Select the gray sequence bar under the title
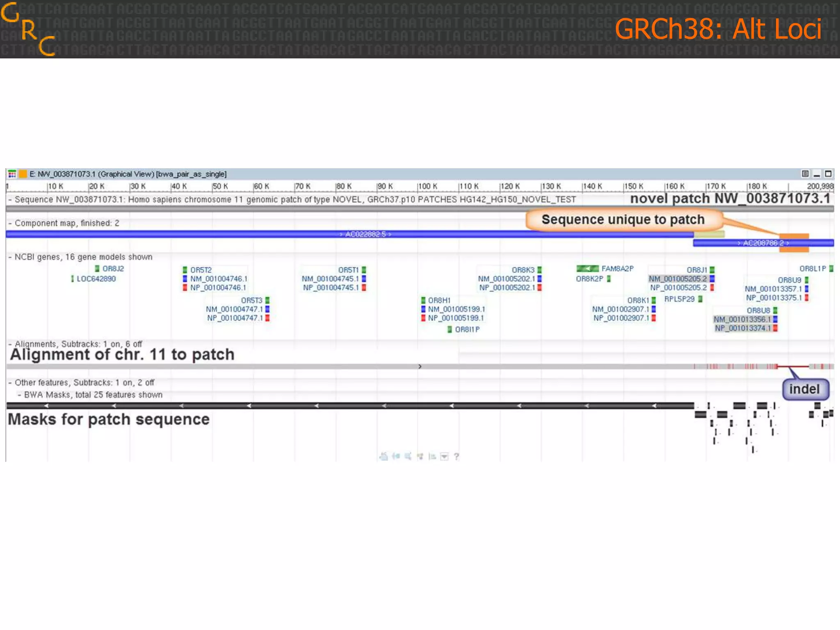The image size is (840, 630). pyautogui.click(x=420, y=209)
